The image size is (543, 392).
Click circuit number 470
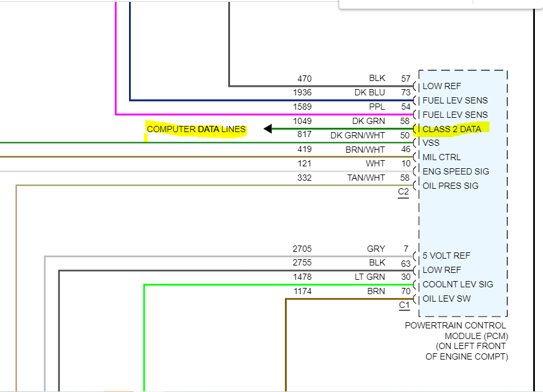(x=304, y=79)
